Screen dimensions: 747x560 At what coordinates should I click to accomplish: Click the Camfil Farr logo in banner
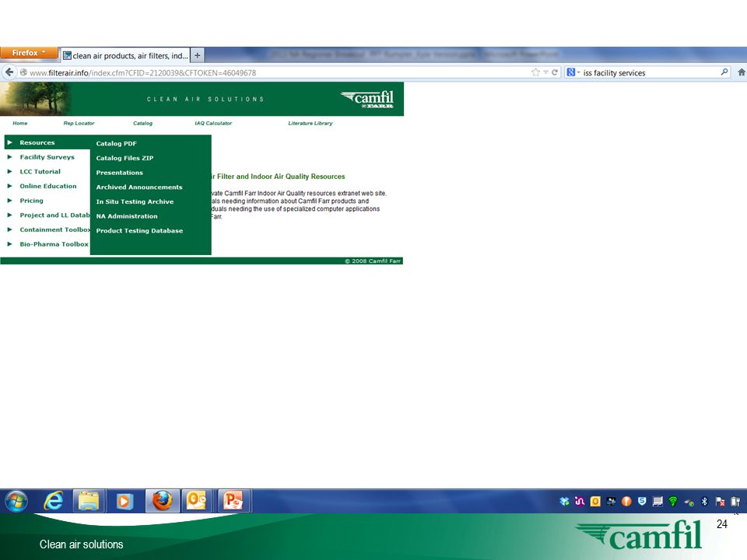click(367, 100)
